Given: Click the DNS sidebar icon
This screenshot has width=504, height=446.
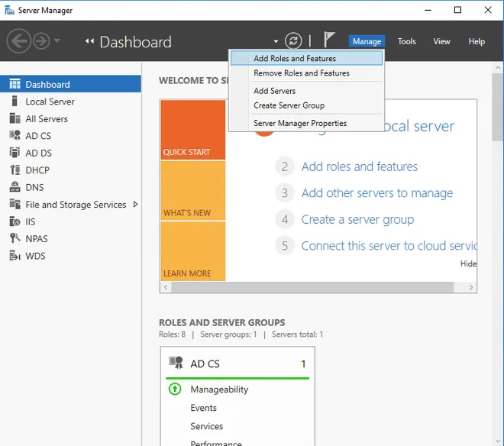Looking at the screenshot, I should [x=15, y=187].
